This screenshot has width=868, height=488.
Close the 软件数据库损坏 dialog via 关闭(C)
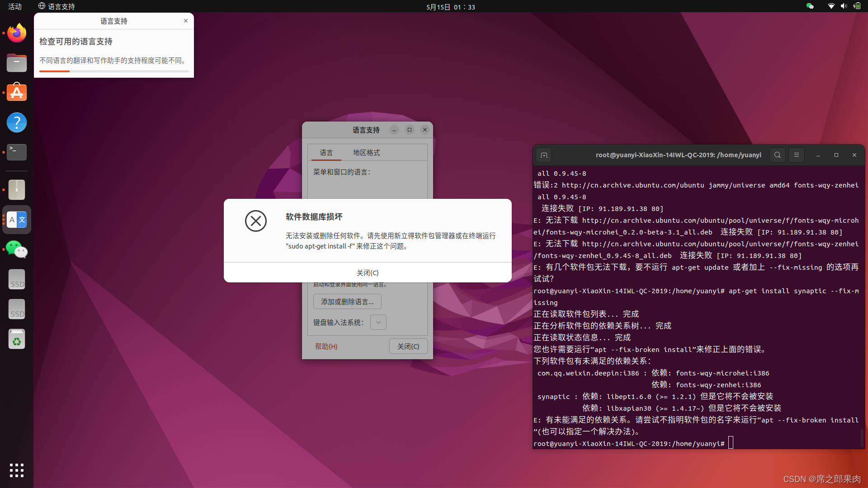(367, 272)
